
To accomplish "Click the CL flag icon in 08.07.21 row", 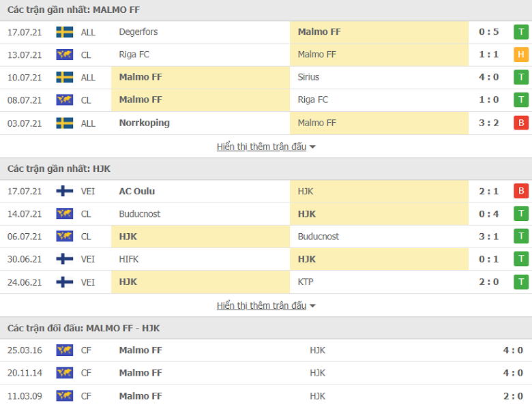I will (65, 100).
